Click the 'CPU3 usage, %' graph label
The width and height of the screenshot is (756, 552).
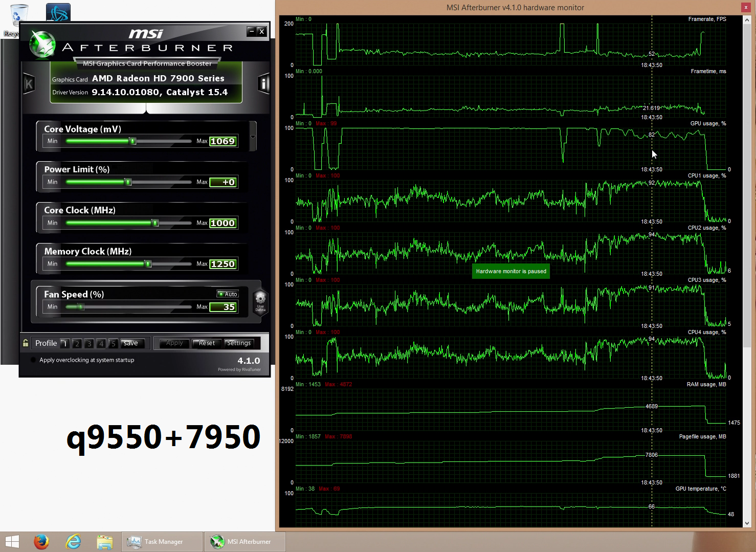tap(707, 280)
